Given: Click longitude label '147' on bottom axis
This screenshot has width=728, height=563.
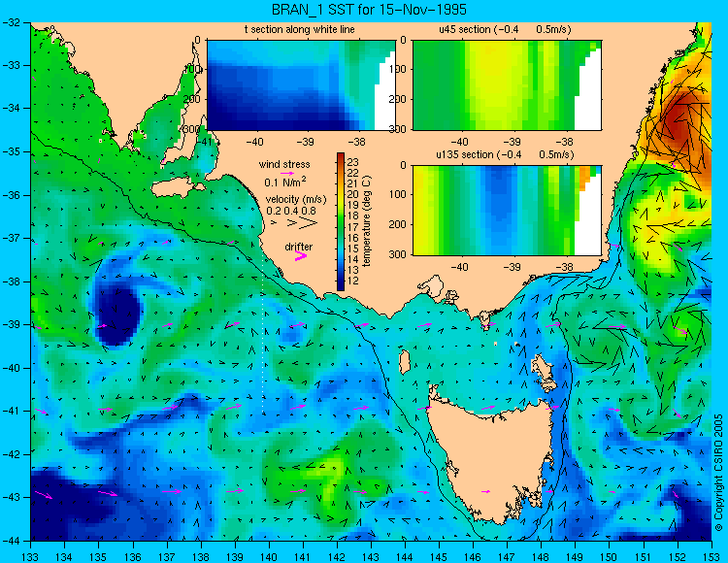Looking at the screenshot, I should click(507, 557).
